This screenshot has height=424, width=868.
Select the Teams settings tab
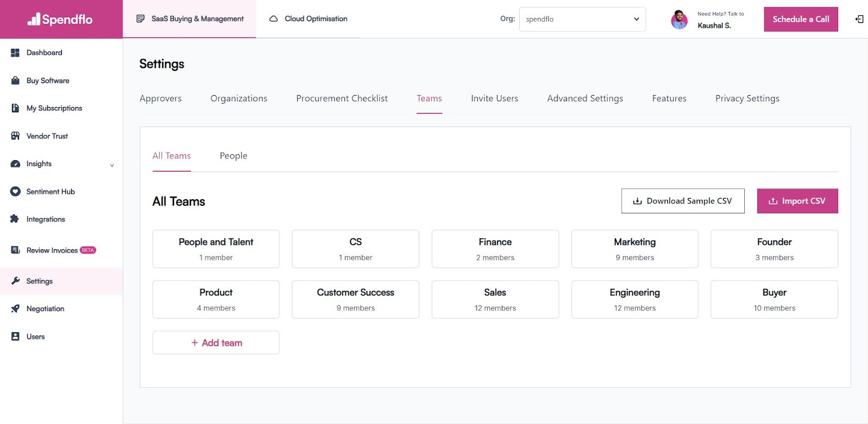[429, 98]
